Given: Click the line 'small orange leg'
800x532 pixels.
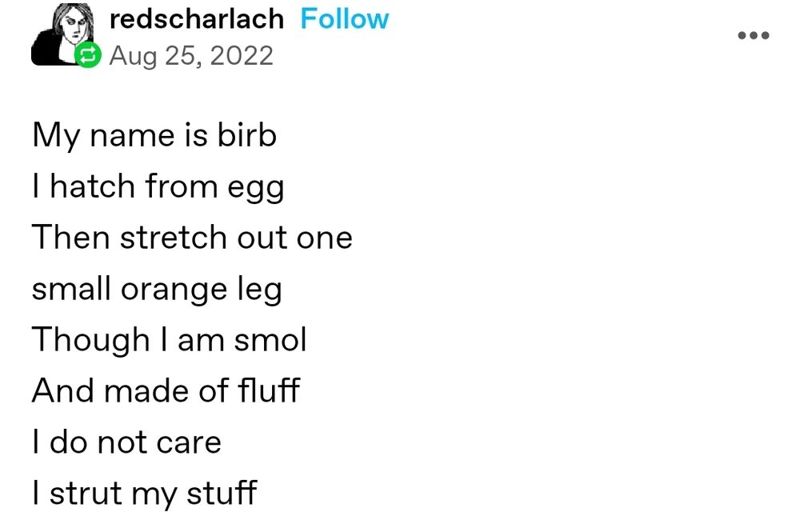Looking at the screenshot, I should click(x=156, y=288).
